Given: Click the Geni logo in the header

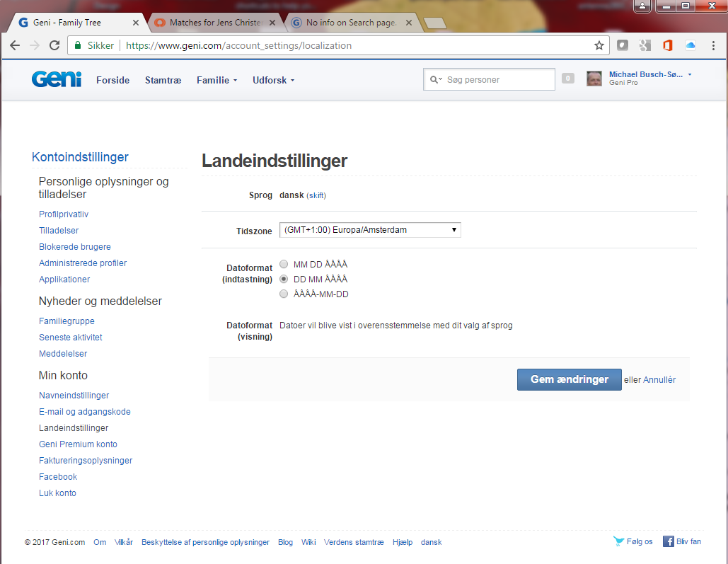Looking at the screenshot, I should click(x=56, y=79).
